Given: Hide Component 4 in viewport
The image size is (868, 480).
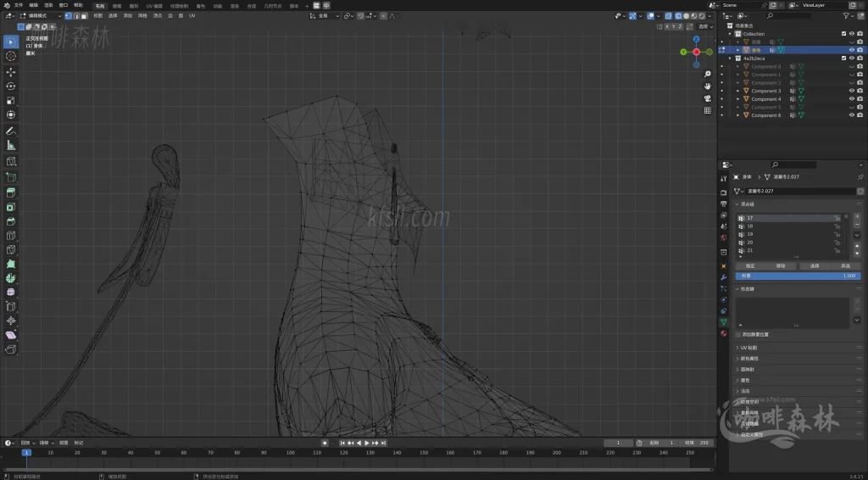Looking at the screenshot, I should coord(852,99).
